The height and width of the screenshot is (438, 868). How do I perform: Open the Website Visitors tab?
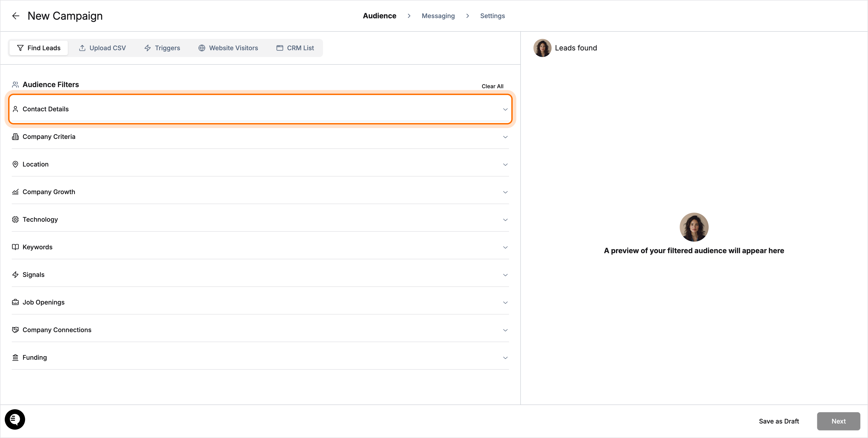(228, 48)
